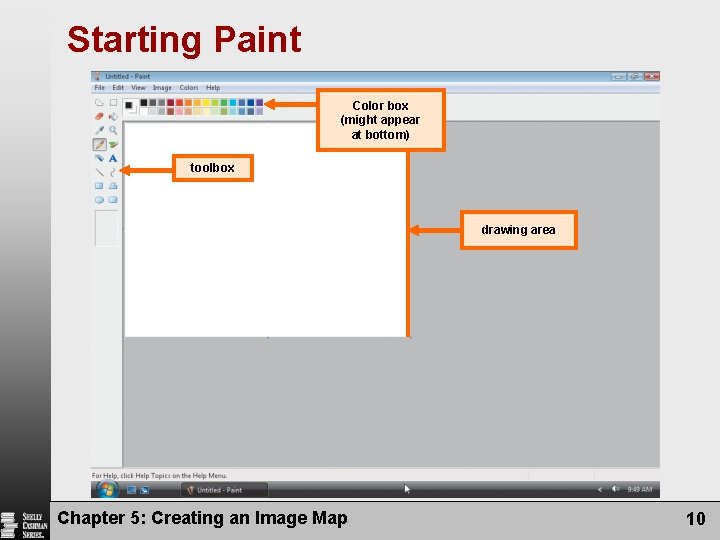The width and height of the screenshot is (720, 540).
Task: Select the Magnifier tool
Action: pos(113,130)
